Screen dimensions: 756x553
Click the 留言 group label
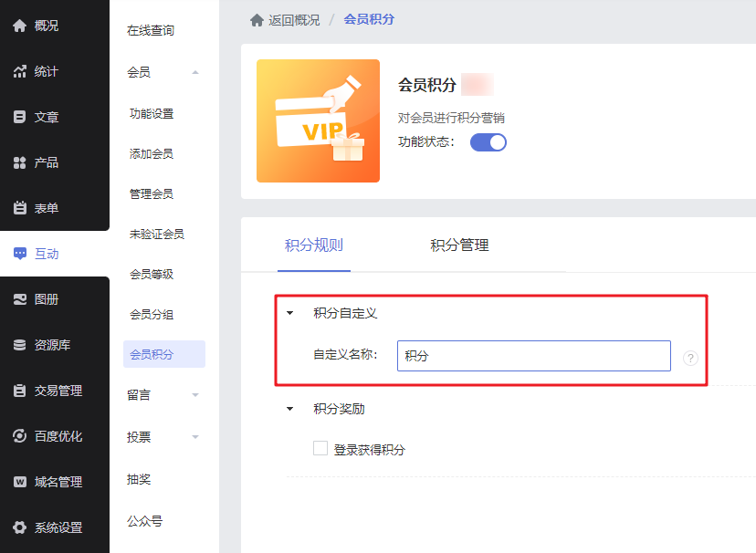click(139, 395)
